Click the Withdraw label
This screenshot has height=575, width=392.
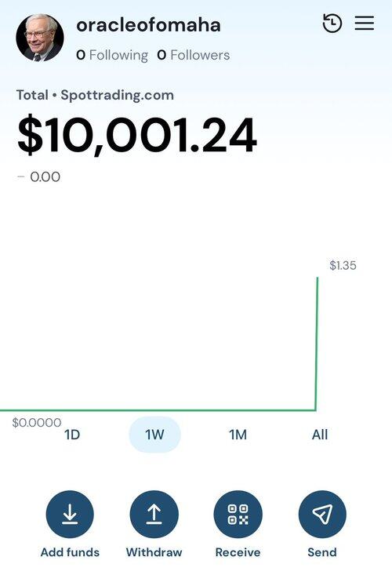point(154,552)
